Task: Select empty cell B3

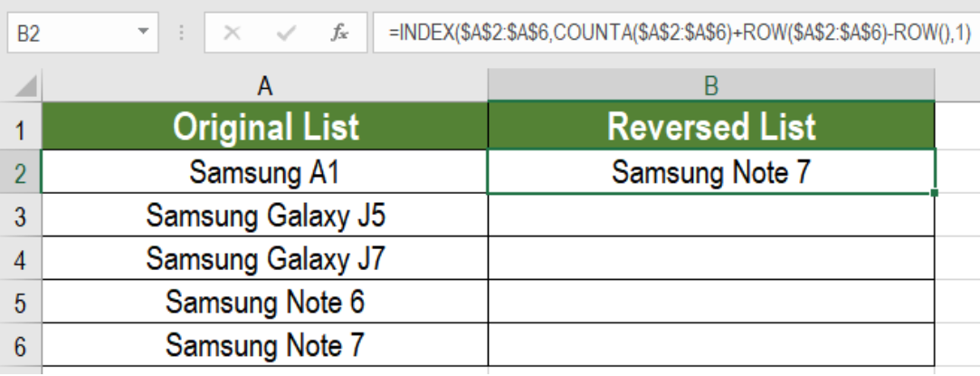Action: tap(711, 215)
